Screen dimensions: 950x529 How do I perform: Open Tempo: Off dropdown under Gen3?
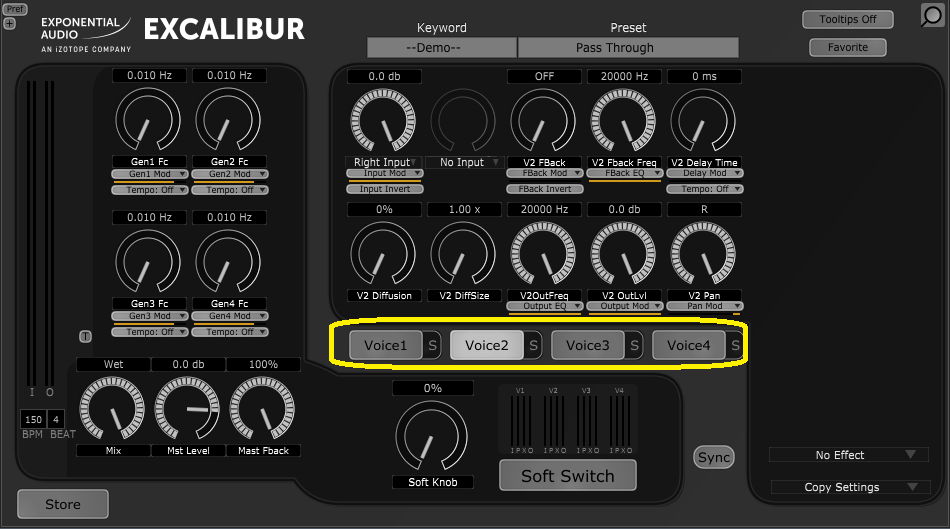[150, 331]
